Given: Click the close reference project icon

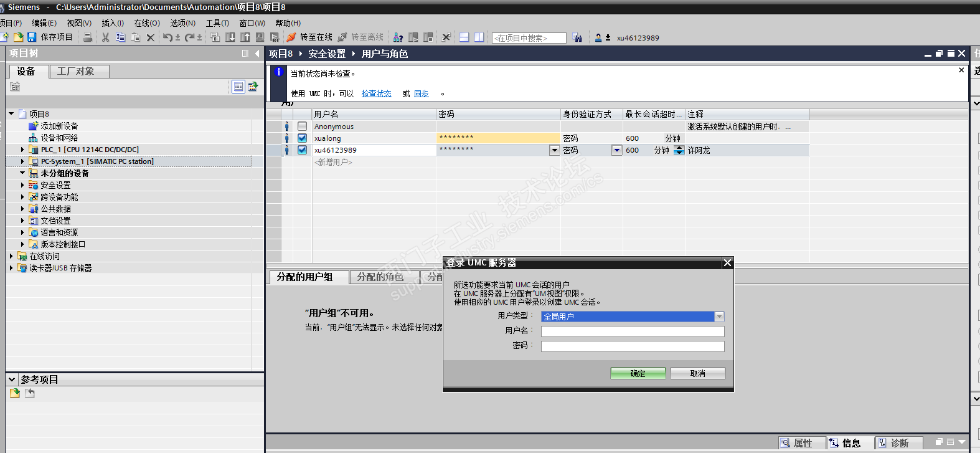Looking at the screenshot, I should 29,393.
